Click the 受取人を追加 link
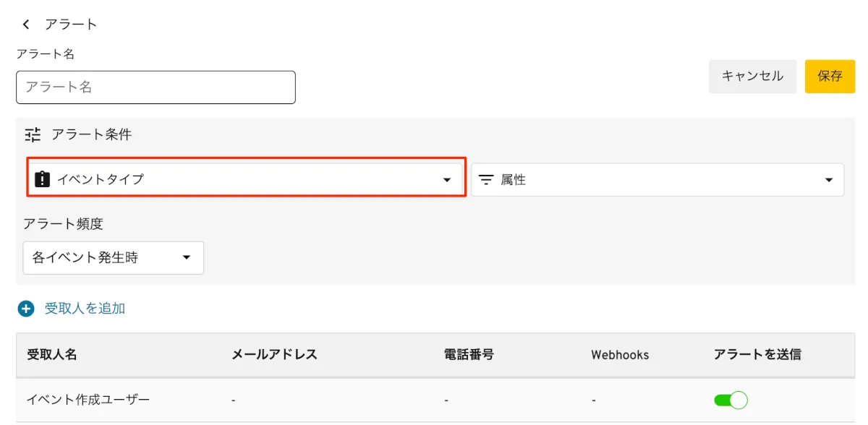Screen dimensions: 868x425 (85, 309)
